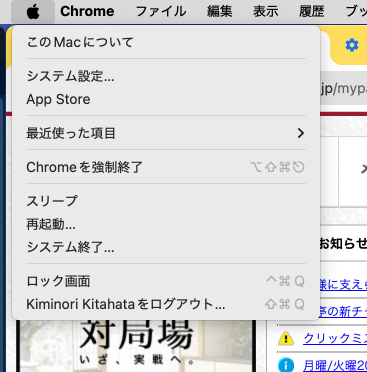This screenshot has height=372, width=367.
Task: Open the Apple menu icon
Action: coord(33,12)
